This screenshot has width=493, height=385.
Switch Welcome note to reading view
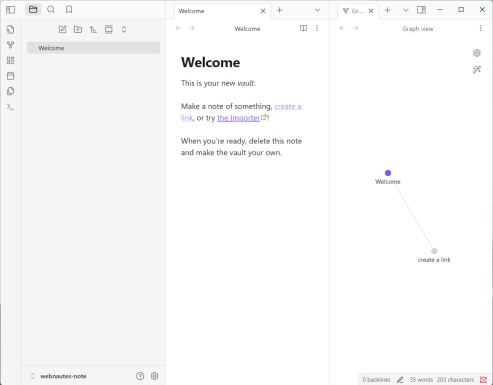coord(303,28)
